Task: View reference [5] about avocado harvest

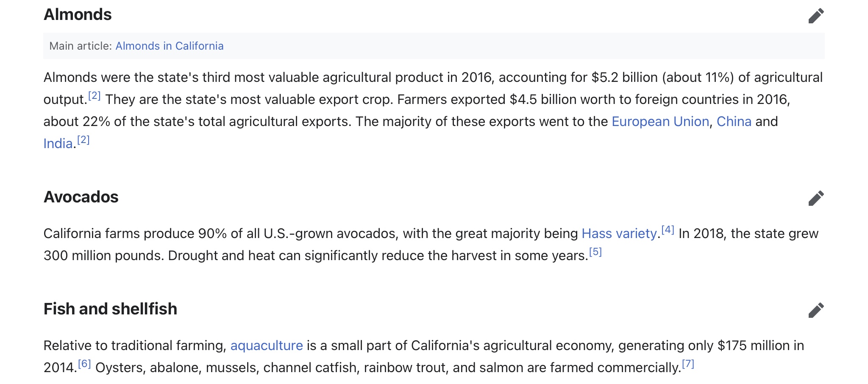Action: pos(595,252)
